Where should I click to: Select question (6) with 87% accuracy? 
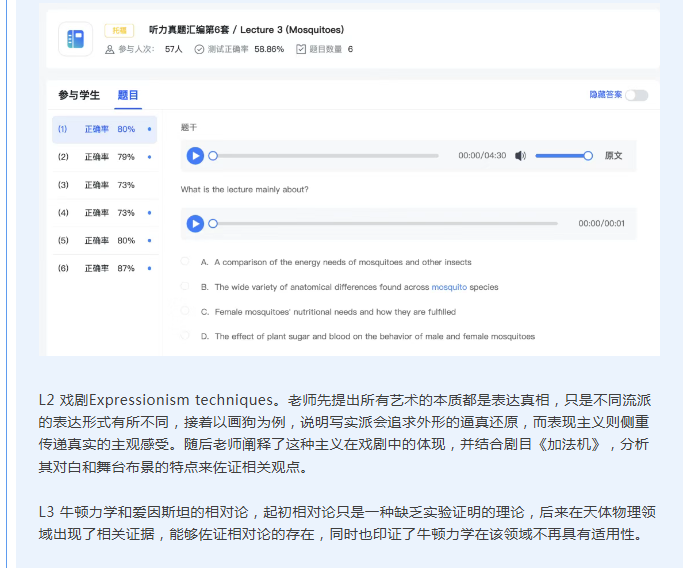[104, 268]
